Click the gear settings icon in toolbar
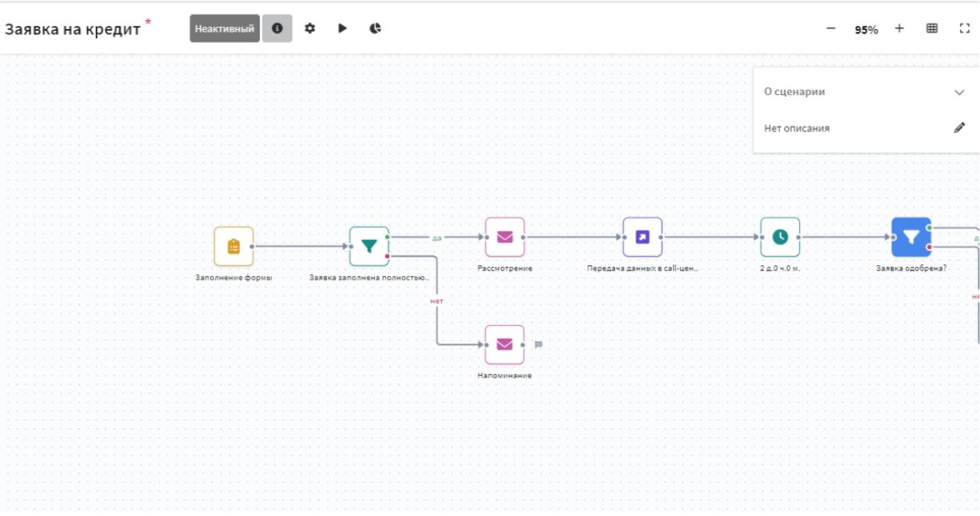 pos(310,28)
